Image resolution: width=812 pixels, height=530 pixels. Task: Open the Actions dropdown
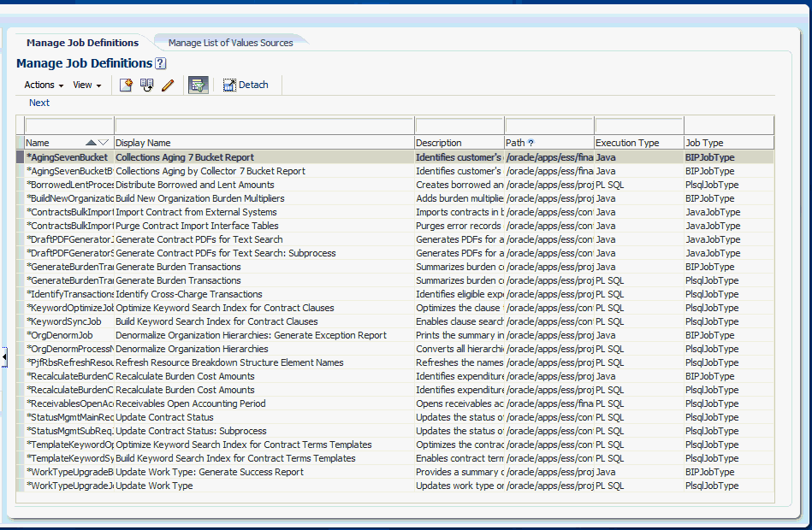click(x=42, y=85)
